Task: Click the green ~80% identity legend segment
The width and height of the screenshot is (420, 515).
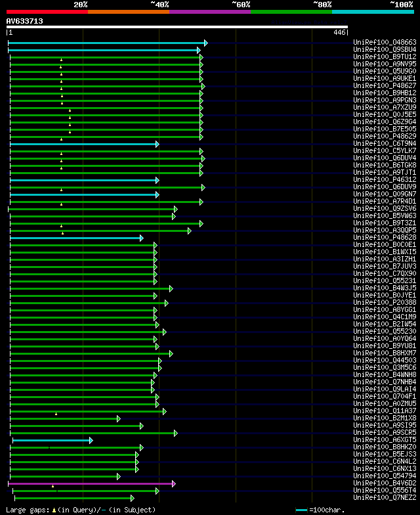Action: click(x=291, y=12)
